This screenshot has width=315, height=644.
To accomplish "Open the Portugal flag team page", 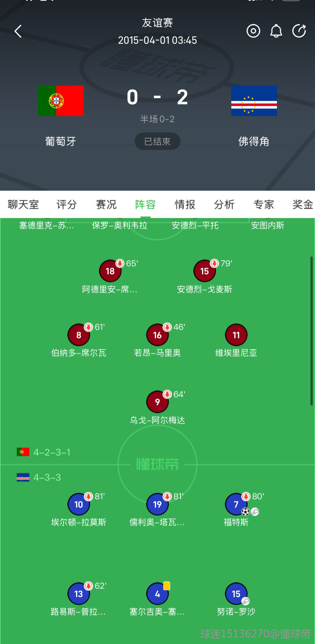I will tap(60, 101).
